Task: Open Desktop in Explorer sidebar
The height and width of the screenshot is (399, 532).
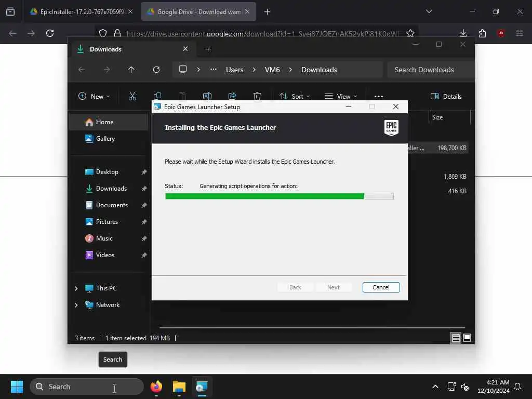Action: click(x=109, y=171)
